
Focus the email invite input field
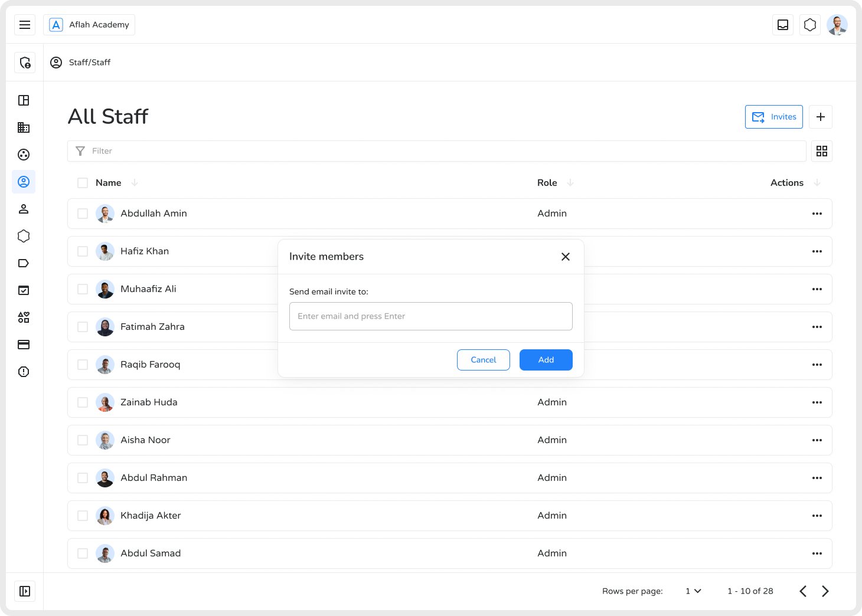coord(430,316)
